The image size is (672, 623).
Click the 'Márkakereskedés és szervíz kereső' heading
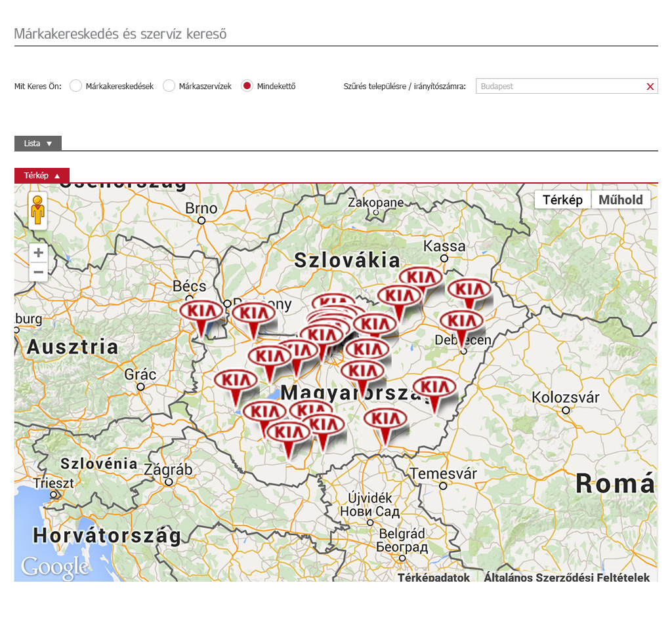pyautogui.click(x=121, y=34)
